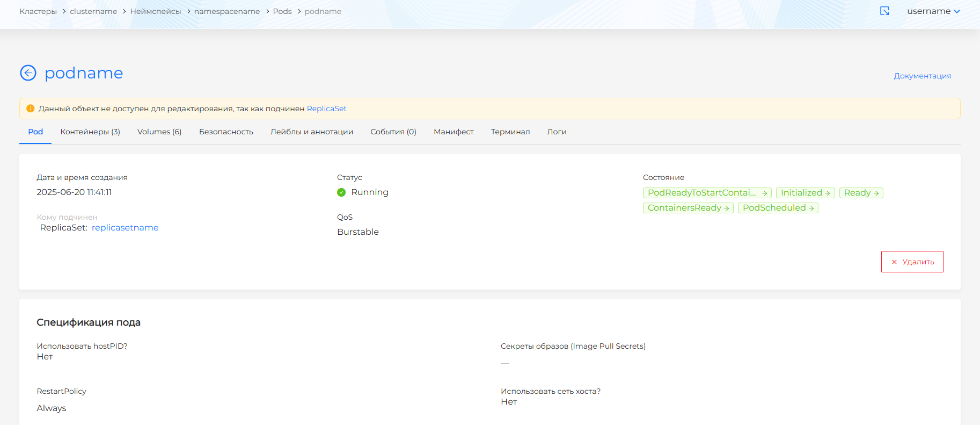Image resolution: width=980 pixels, height=425 pixels.
Task: Open the Volumes (6) tab
Action: (x=159, y=132)
